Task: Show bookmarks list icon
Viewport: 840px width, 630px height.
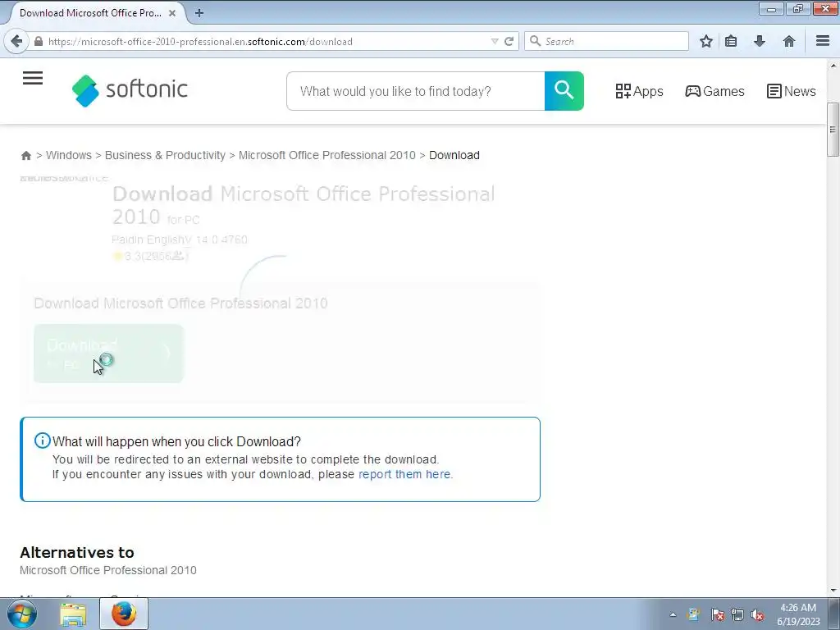Action: coord(731,41)
